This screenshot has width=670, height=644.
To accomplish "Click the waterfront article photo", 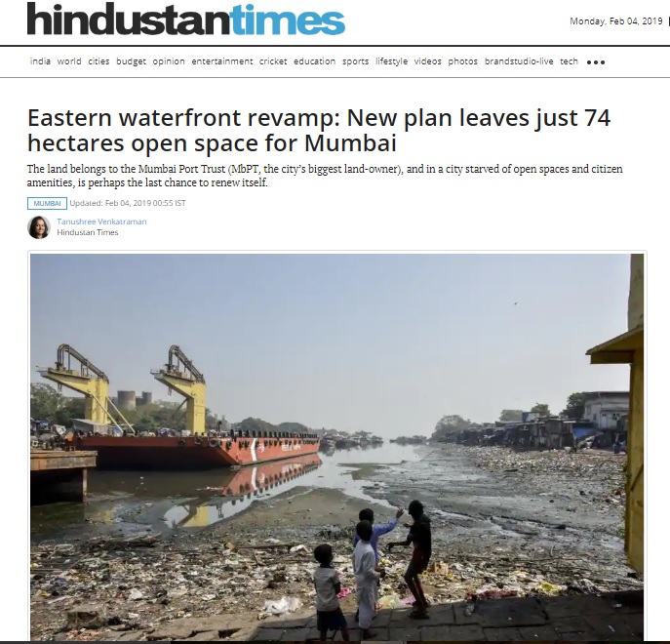I will (336, 447).
